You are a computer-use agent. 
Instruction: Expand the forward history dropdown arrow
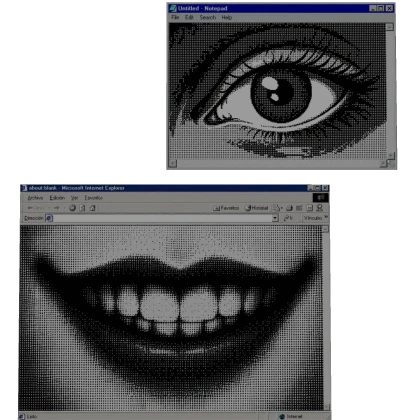click(64, 208)
